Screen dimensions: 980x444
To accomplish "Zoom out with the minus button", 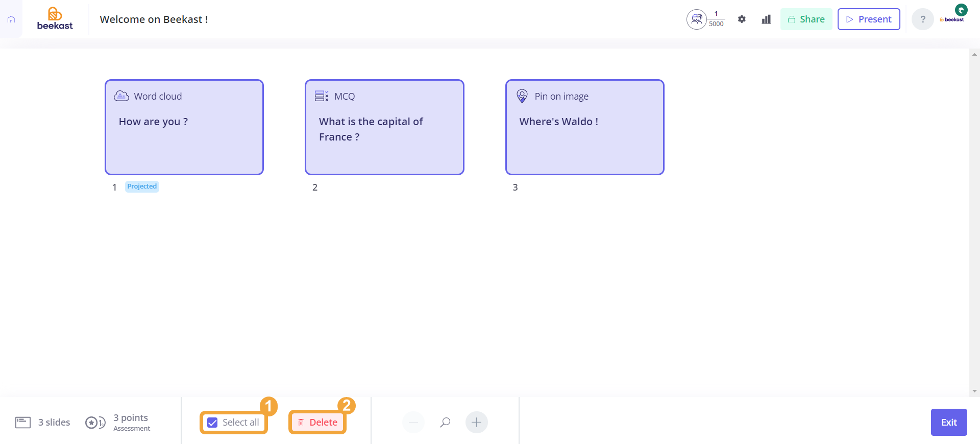I will click(x=413, y=423).
